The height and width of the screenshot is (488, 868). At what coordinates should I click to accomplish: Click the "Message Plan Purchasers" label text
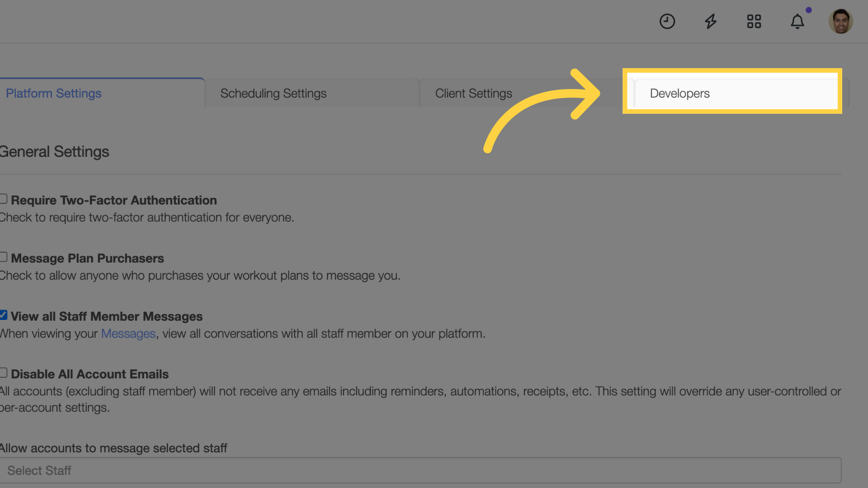87,258
